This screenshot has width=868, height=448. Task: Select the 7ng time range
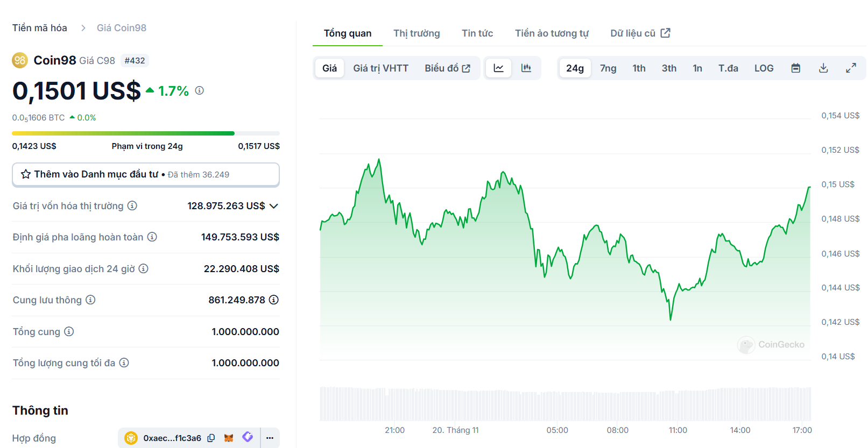click(608, 68)
